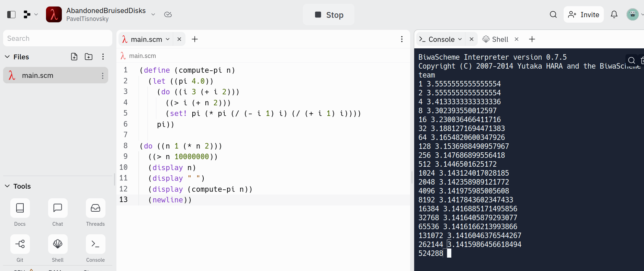Screen dimensions: 644x271
Task: Invite collaborators with the Invite button
Action: click(x=584, y=14)
